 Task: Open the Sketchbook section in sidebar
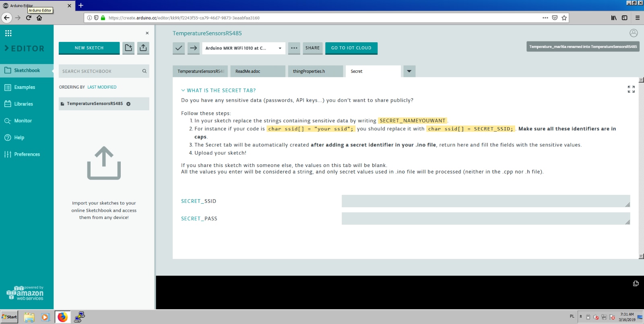(x=27, y=70)
